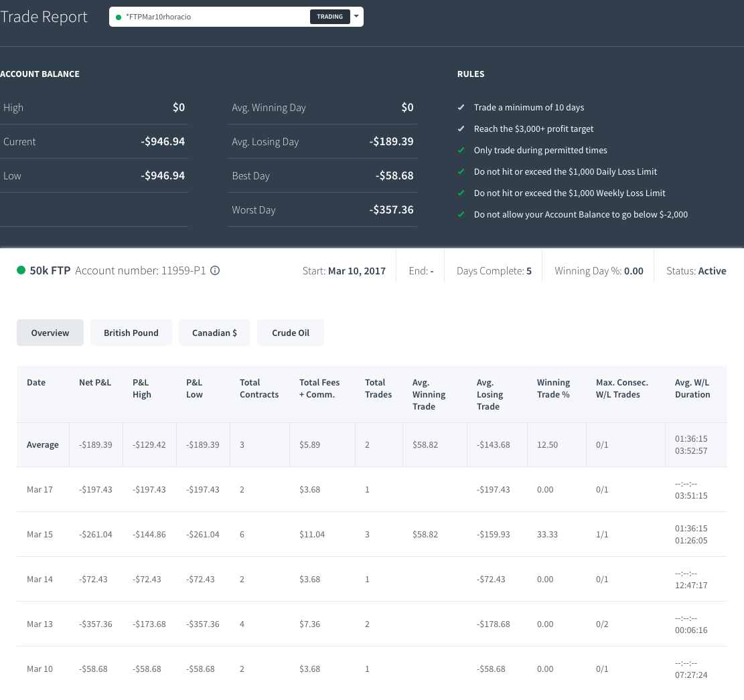The image size is (744, 700).
Task: Click green check for Daily Loss Limit
Action: [461, 171]
